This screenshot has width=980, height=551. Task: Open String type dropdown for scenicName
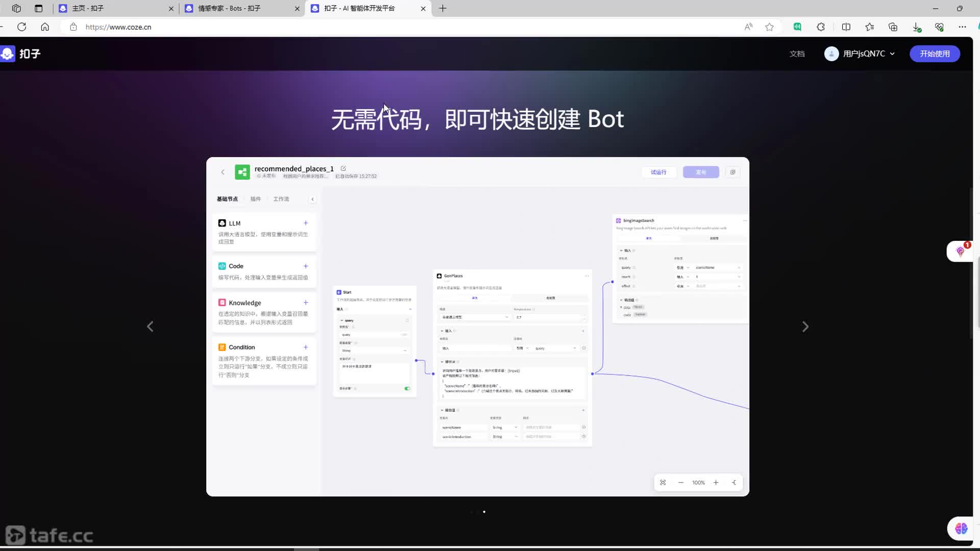tap(504, 428)
